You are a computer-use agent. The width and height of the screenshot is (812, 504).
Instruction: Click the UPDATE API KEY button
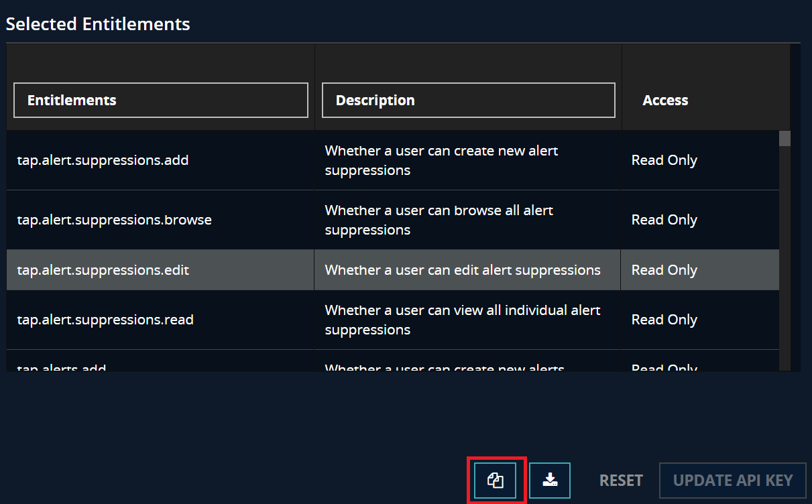tap(732, 481)
